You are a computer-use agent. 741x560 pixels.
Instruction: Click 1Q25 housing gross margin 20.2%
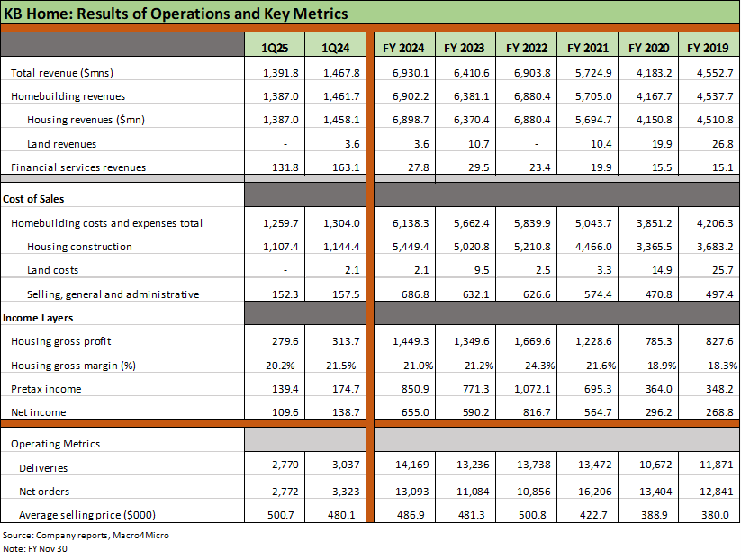(x=280, y=366)
